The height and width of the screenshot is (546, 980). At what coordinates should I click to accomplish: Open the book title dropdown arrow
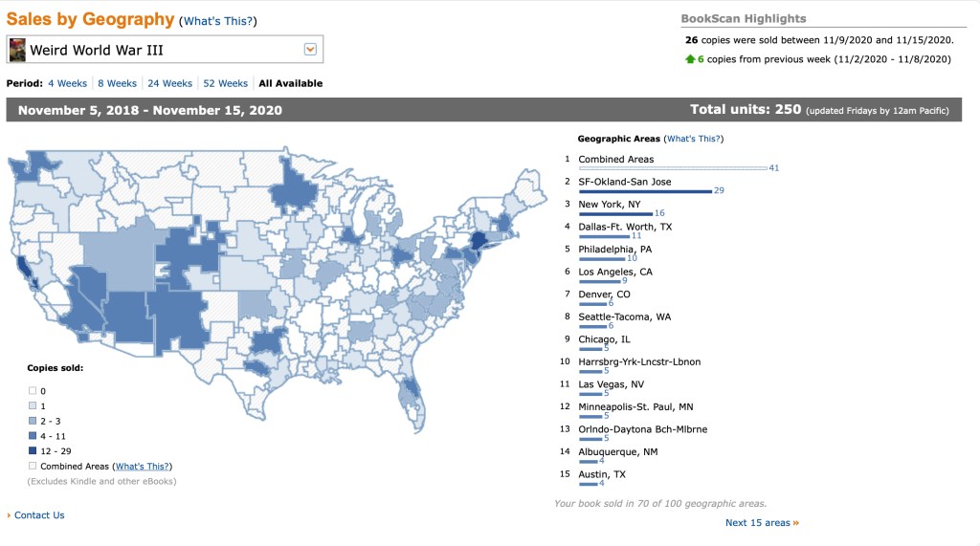(309, 50)
